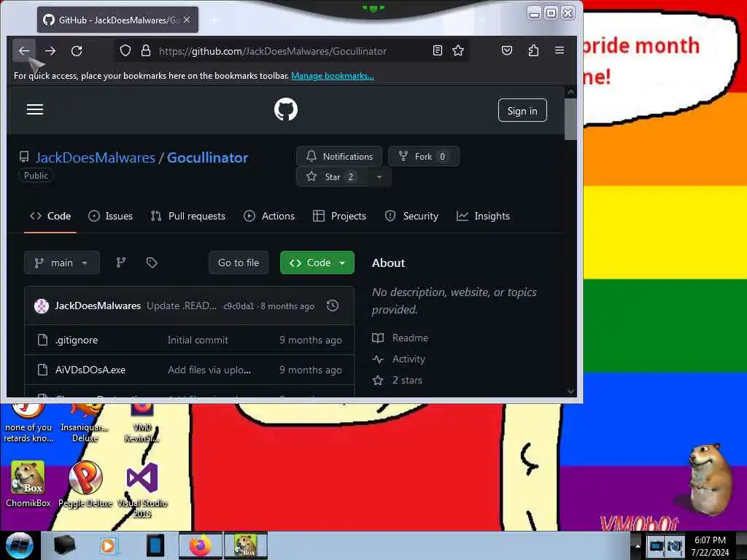Open the Pull requests tab
This screenshot has height=560, width=747.
tap(187, 216)
